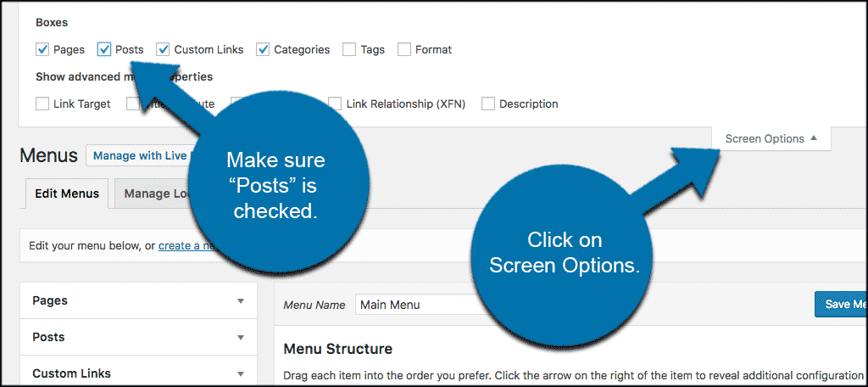Expand the Pages accordion arrow
This screenshot has height=387, width=868.
point(241,301)
